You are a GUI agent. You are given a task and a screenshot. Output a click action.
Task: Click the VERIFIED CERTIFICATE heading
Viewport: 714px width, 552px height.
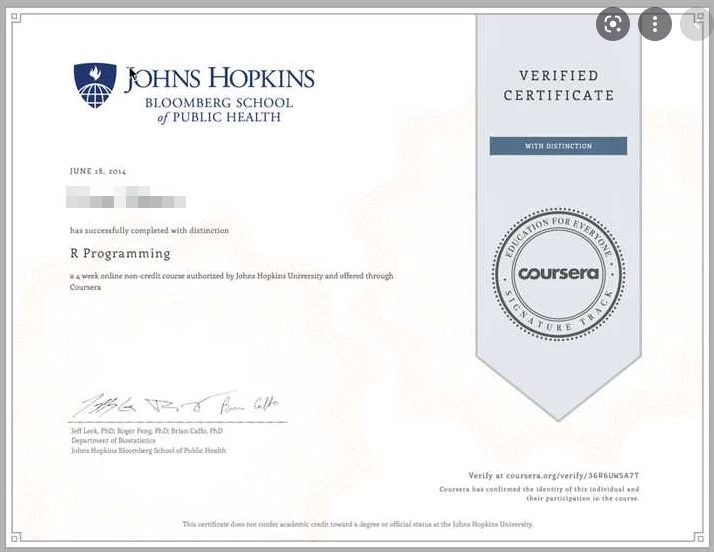pyautogui.click(x=559, y=86)
